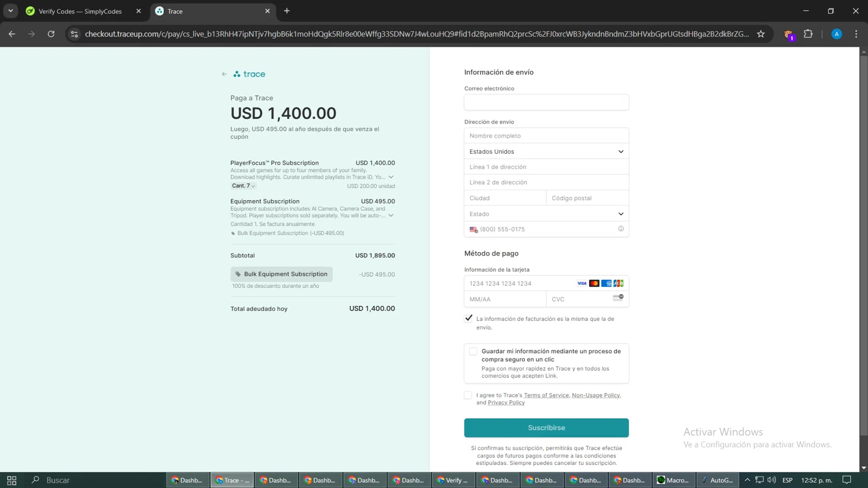Click the US flag phone country icon
The height and width of the screenshot is (488, 868).
[473, 230]
